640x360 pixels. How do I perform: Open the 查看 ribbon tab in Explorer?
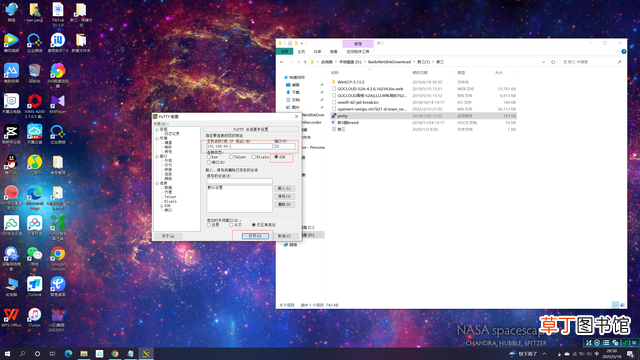(333, 52)
